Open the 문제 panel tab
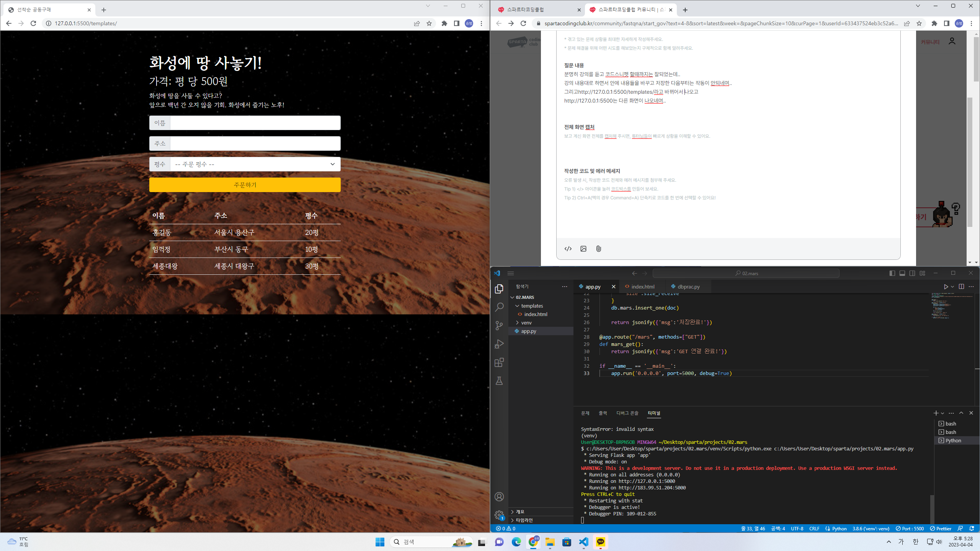The image size is (980, 551). point(585,413)
